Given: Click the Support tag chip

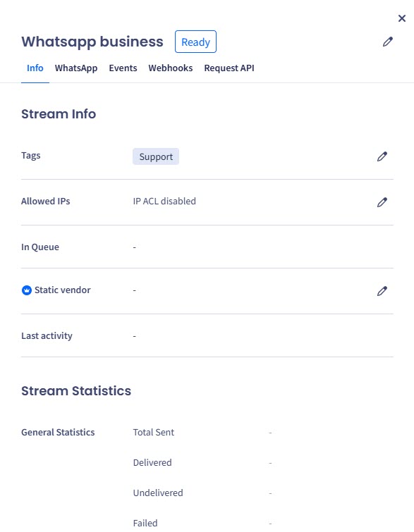Looking at the screenshot, I should click(156, 156).
